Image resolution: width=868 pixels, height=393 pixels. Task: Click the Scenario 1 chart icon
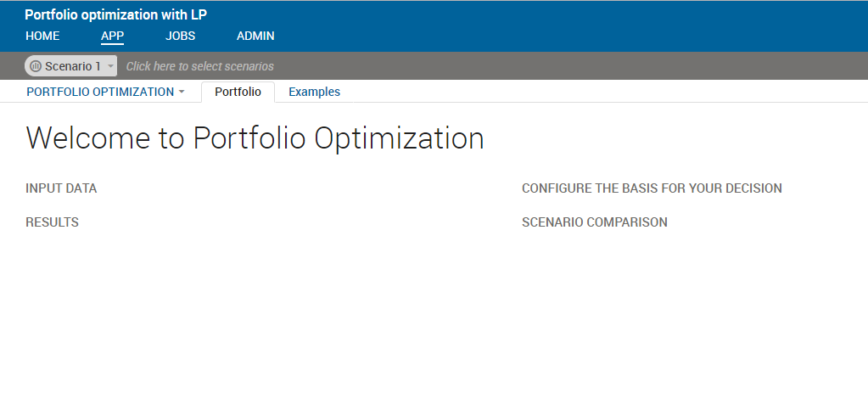tap(36, 66)
